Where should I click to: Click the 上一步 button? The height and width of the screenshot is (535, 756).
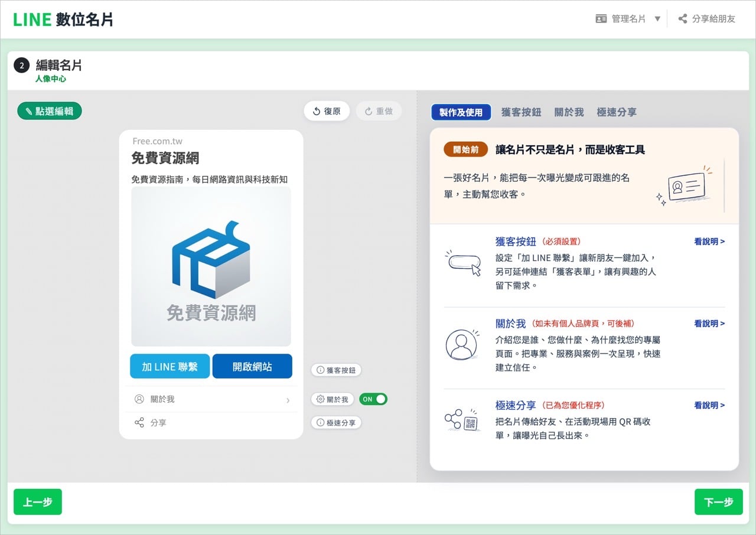38,502
